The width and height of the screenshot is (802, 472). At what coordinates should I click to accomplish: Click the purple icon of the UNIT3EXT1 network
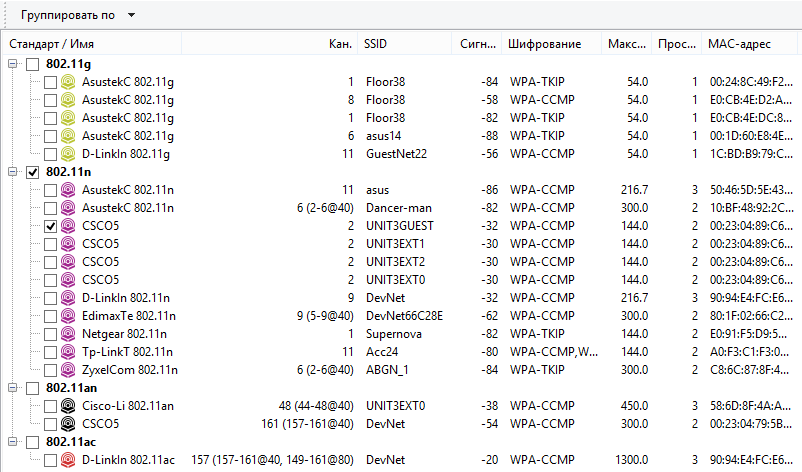[x=68, y=244]
